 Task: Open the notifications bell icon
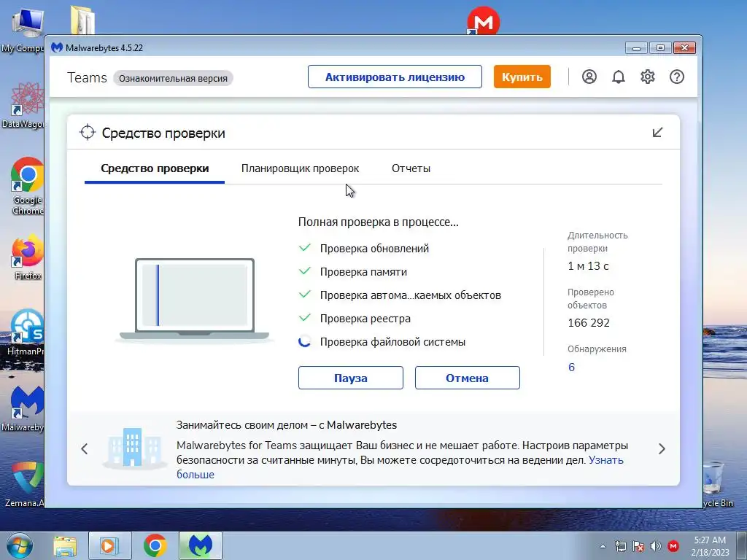tap(619, 77)
